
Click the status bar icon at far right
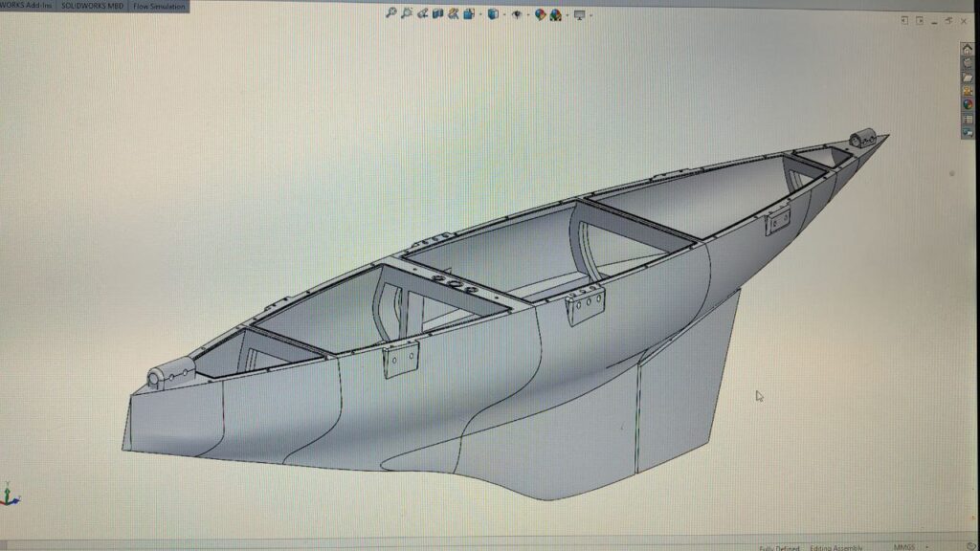tap(971, 546)
